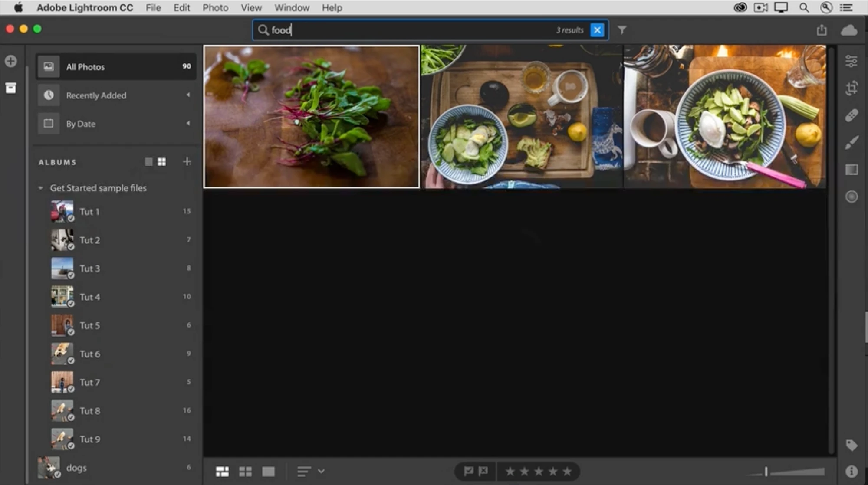Image resolution: width=868 pixels, height=485 pixels.
Task: Click the cloud sync status icon
Action: [848, 30]
